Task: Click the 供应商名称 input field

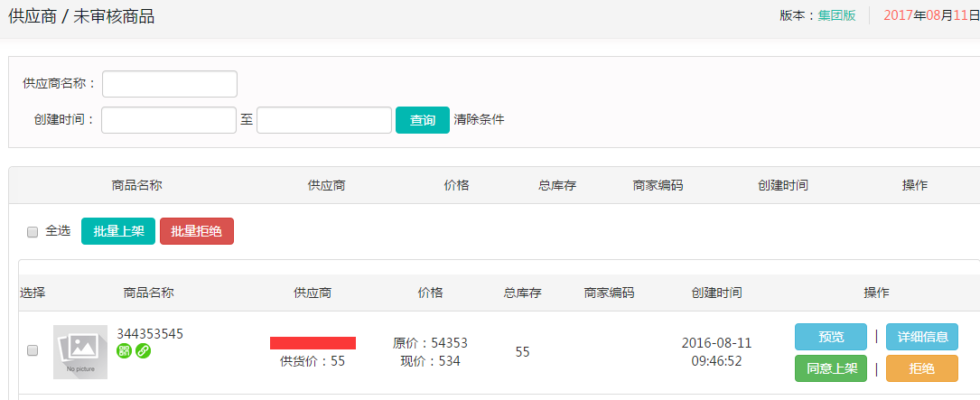Action: [170, 84]
